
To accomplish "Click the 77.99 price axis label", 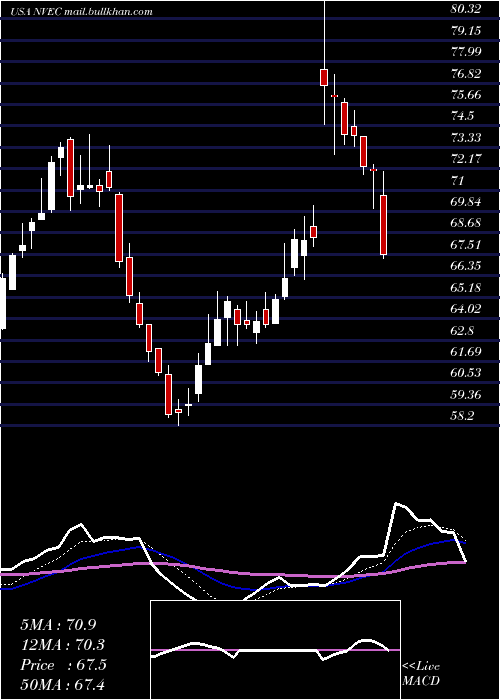I will (x=466, y=52).
